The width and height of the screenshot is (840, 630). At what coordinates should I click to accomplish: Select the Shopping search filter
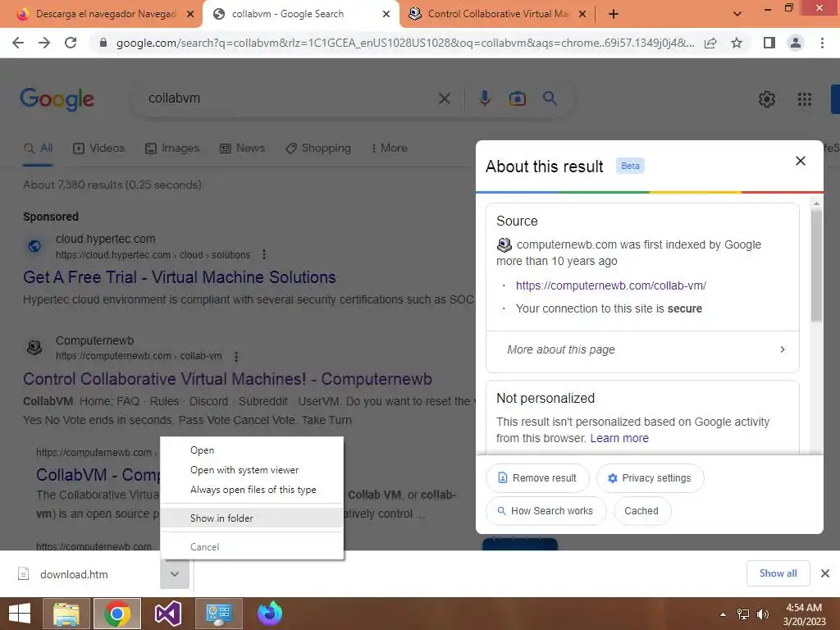(x=318, y=148)
